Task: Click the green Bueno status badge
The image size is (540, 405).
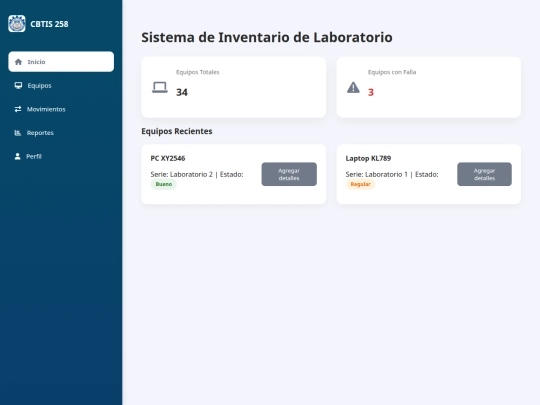Action: pyautogui.click(x=164, y=184)
